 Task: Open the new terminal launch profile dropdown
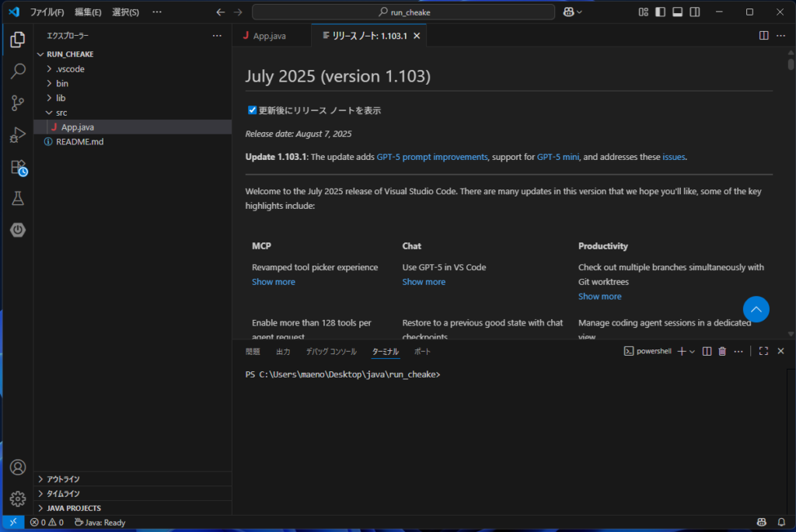[x=692, y=352]
